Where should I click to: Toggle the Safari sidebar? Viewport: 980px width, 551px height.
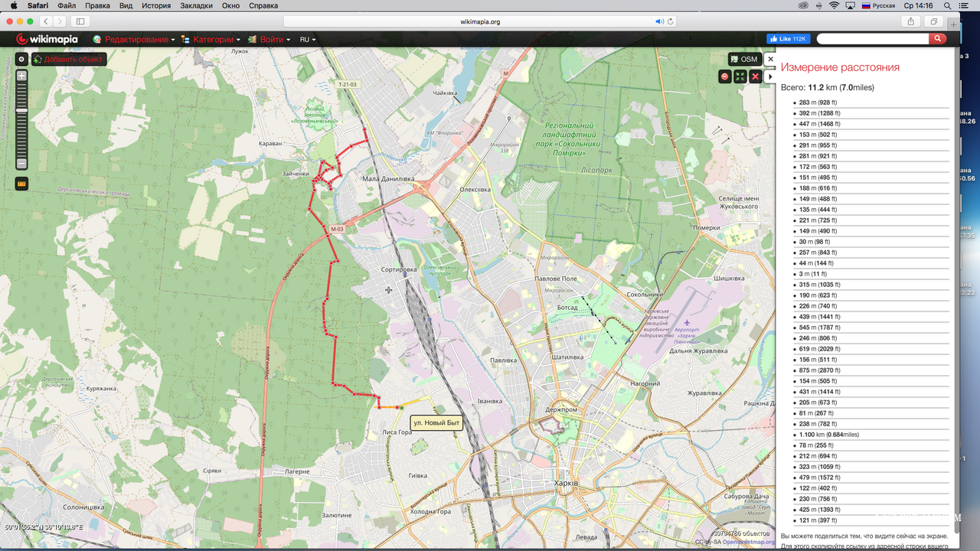click(80, 21)
